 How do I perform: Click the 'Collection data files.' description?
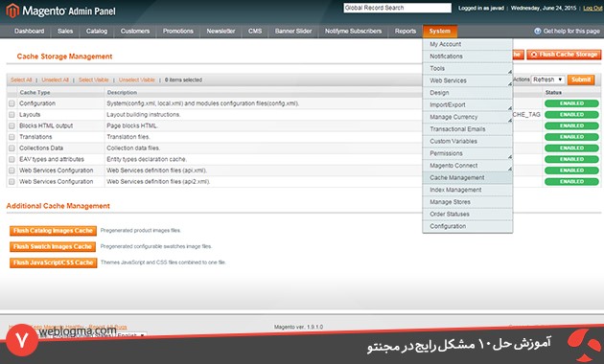point(133,148)
